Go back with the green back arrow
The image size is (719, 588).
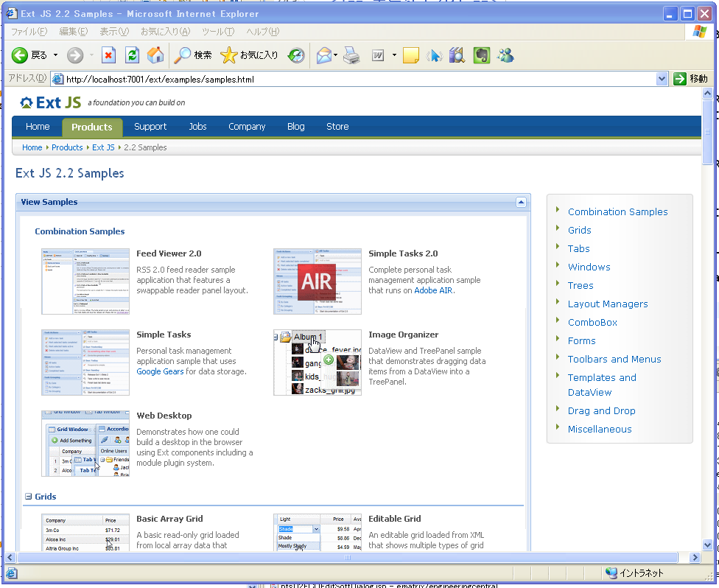click(20, 55)
